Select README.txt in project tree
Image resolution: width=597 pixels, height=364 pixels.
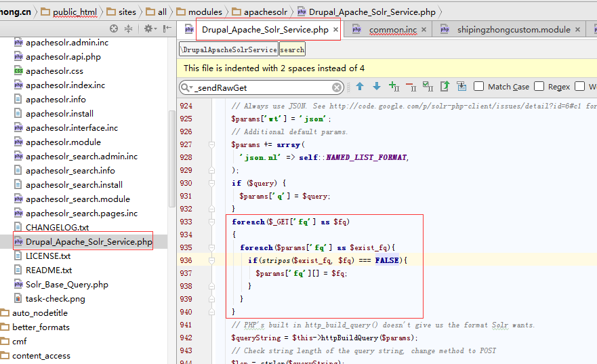(49, 270)
